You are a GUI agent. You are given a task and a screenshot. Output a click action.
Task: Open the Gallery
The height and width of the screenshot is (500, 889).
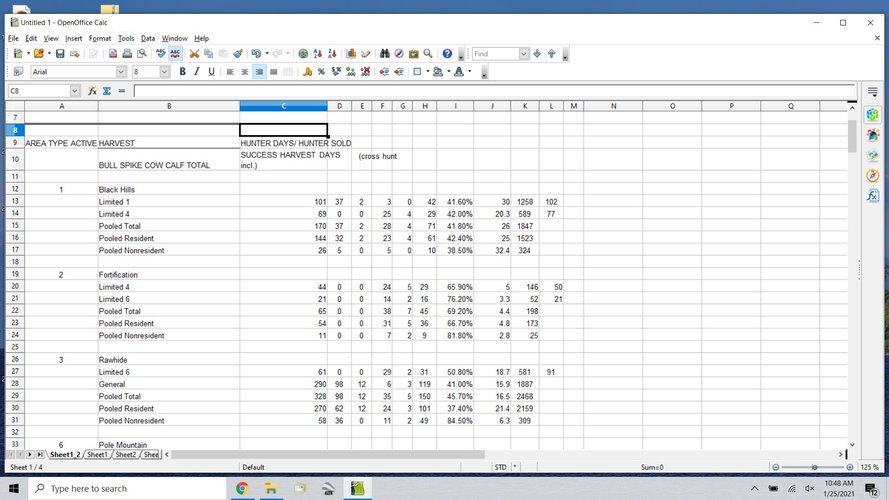pos(414,53)
